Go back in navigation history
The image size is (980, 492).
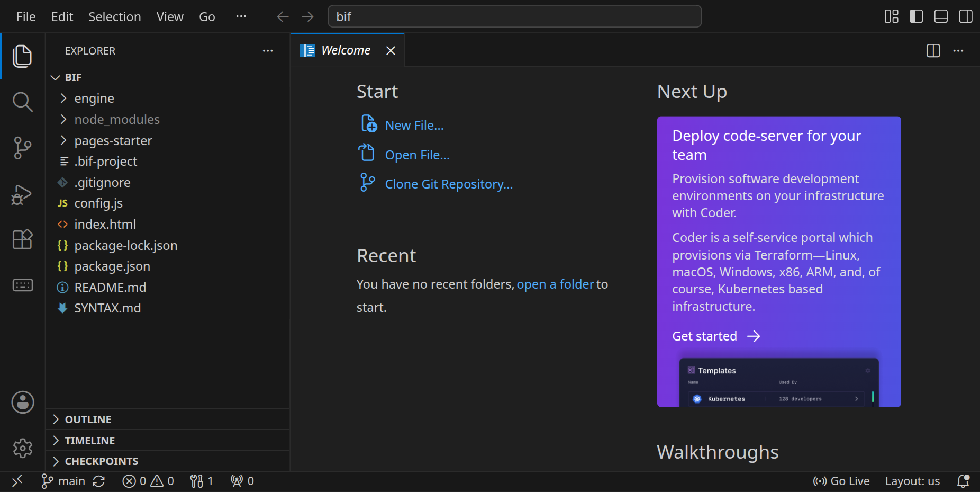(x=283, y=17)
